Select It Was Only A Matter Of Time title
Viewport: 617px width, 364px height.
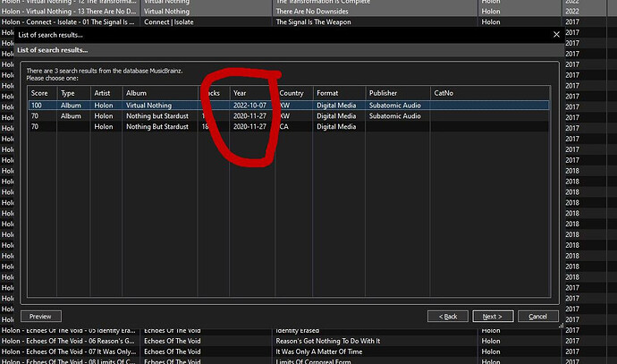tap(319, 351)
